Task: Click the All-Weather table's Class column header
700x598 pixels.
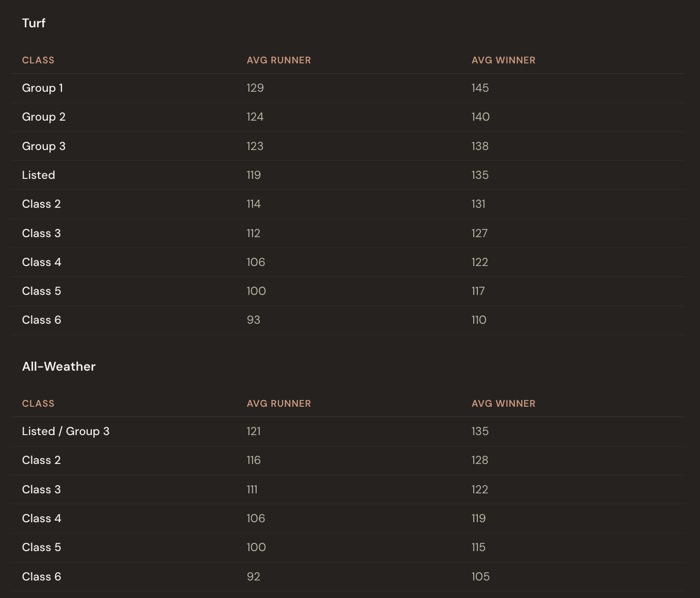Action: coord(38,404)
